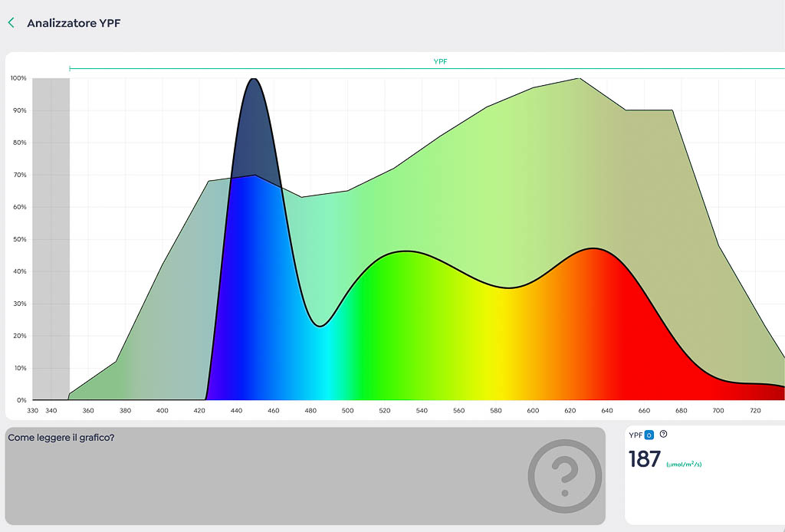Click the gray shaded band left of 350 nm

tap(51, 238)
